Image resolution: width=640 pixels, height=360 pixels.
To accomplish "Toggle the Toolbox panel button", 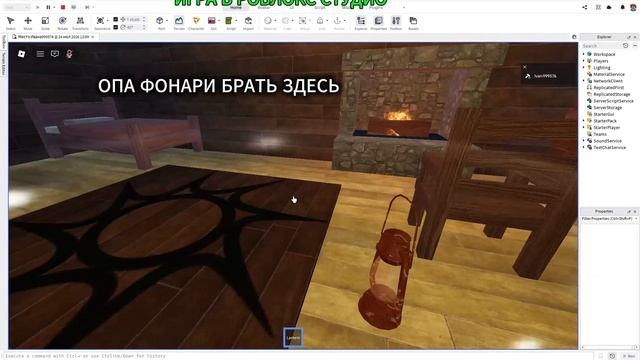I will click(396, 22).
